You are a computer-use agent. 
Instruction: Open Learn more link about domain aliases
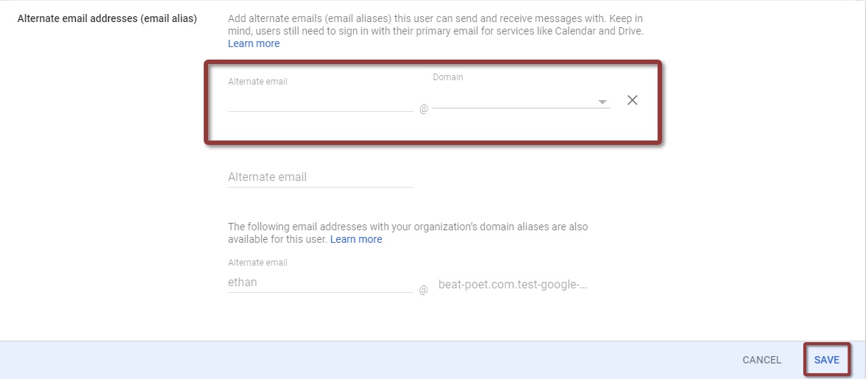[x=356, y=239]
